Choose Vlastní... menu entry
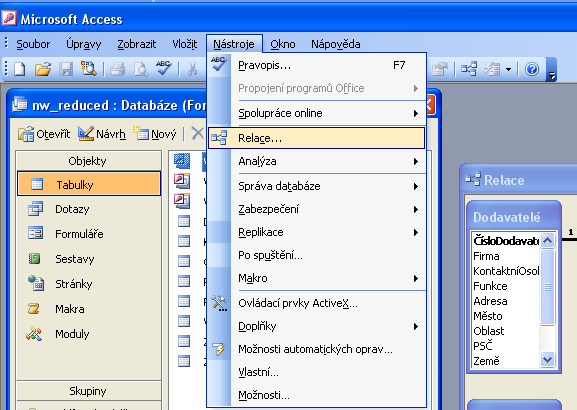 [316, 372]
